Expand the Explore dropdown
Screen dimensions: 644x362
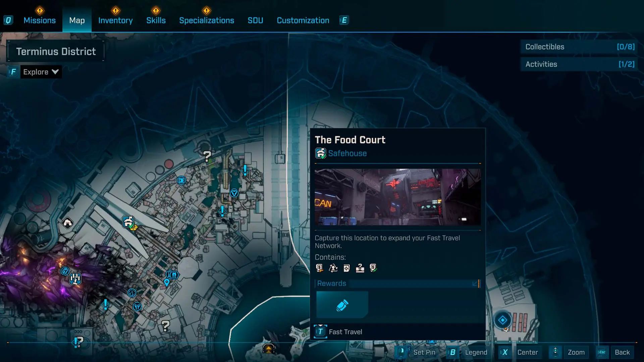(41, 72)
